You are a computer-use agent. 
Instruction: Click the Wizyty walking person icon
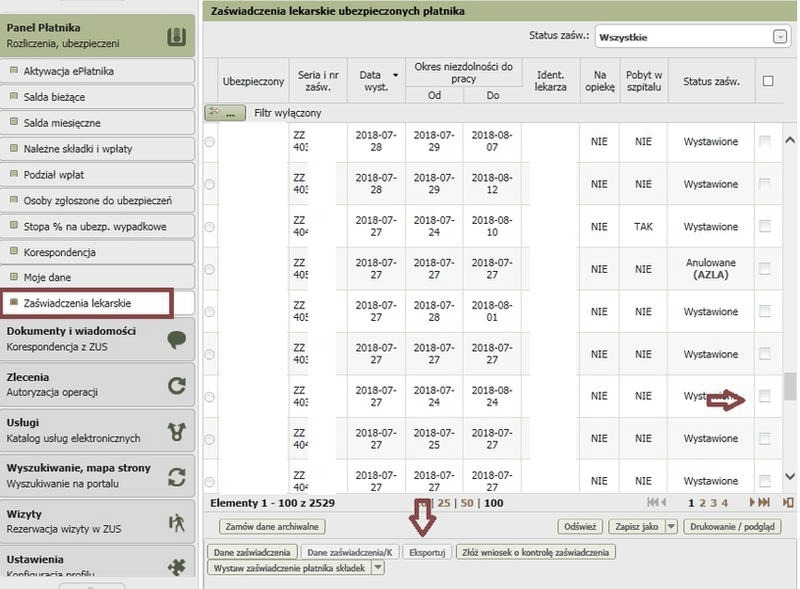177,523
